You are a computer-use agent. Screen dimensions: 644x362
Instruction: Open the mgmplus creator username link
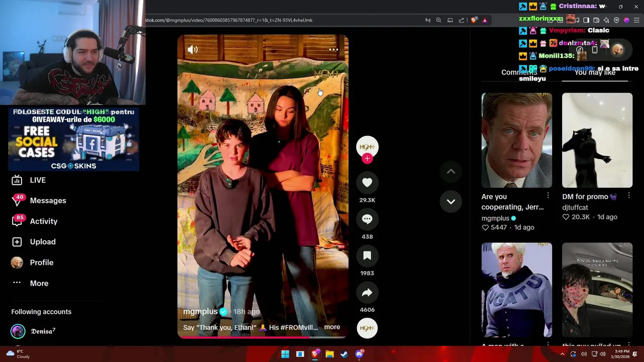(x=200, y=311)
